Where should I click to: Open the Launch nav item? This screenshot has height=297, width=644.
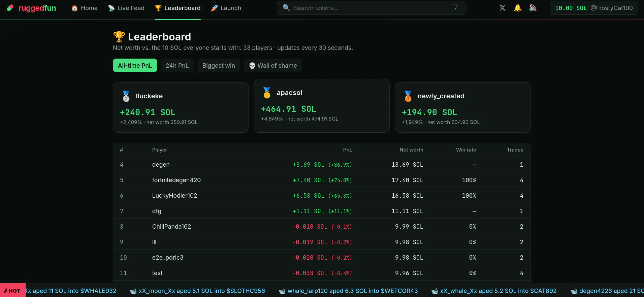tap(226, 8)
